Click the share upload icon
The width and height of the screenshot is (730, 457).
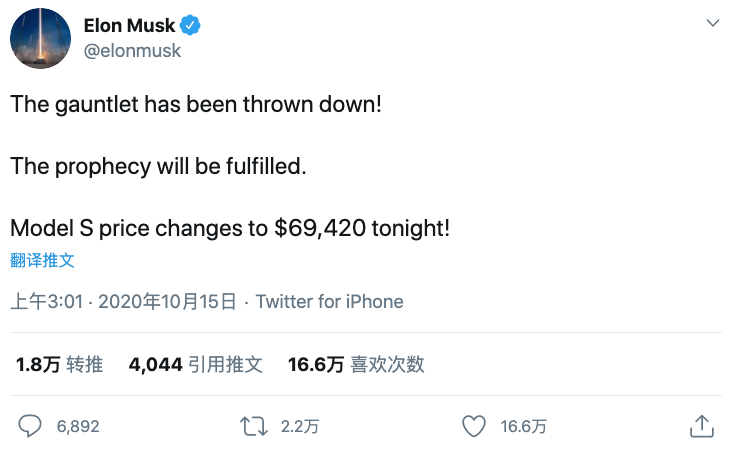[x=702, y=426]
